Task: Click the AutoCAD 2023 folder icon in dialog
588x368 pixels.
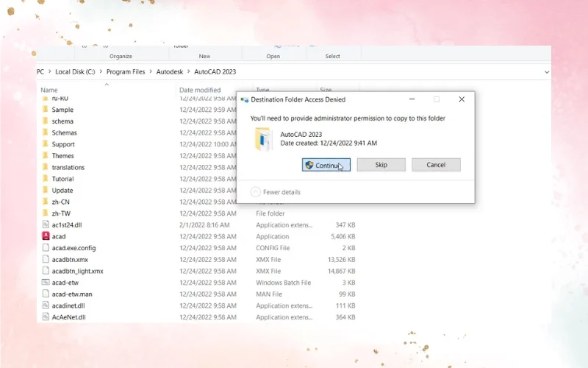Action: [263, 138]
